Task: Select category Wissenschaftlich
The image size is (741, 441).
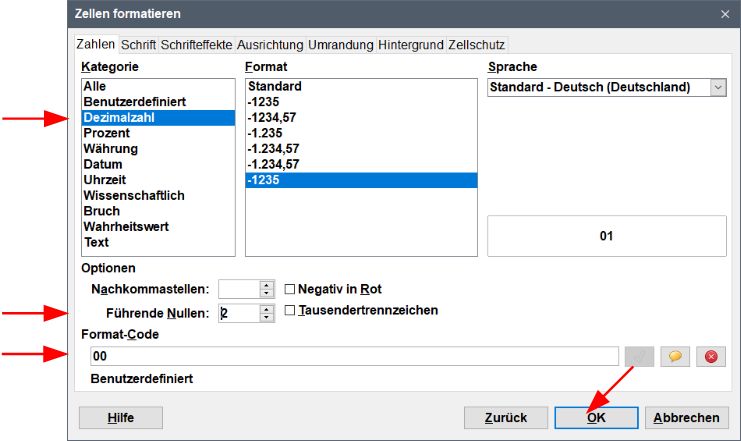Action: (158, 196)
